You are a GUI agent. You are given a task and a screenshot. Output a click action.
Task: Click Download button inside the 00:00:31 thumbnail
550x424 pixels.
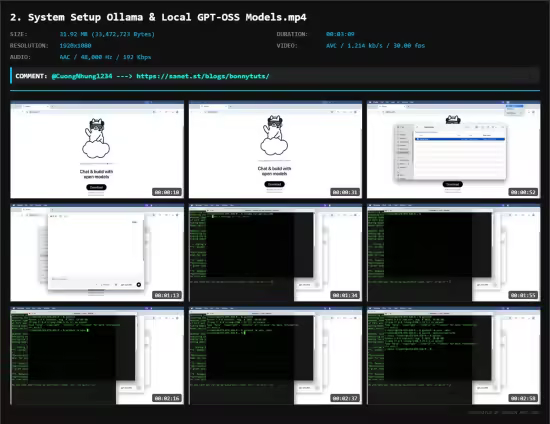coord(275,184)
